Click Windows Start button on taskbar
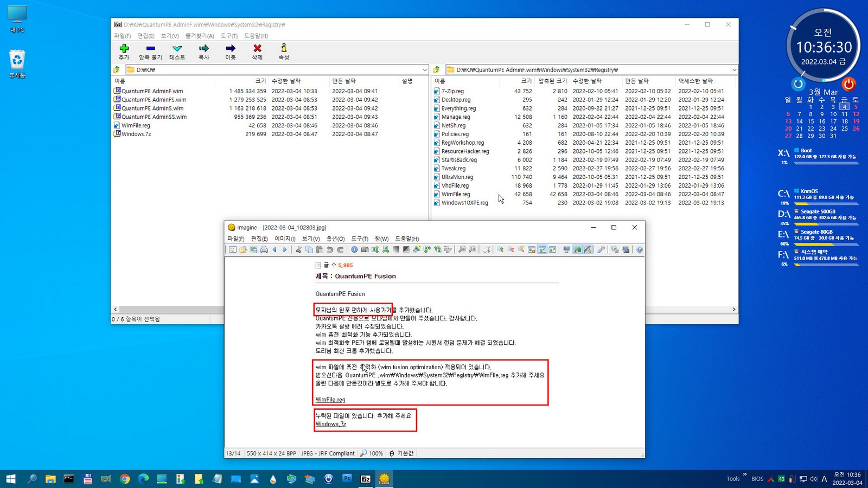Viewport: 868px width, 488px height. (x=11, y=479)
